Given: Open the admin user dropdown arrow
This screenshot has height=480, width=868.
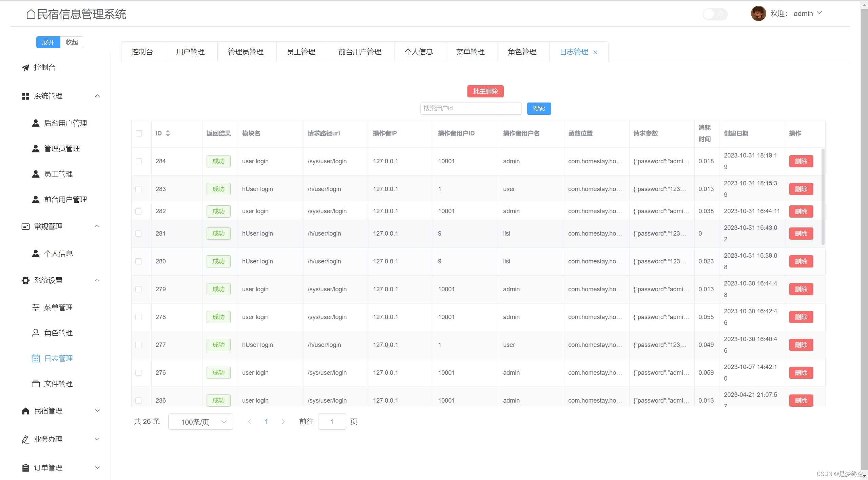Looking at the screenshot, I should tap(819, 13).
